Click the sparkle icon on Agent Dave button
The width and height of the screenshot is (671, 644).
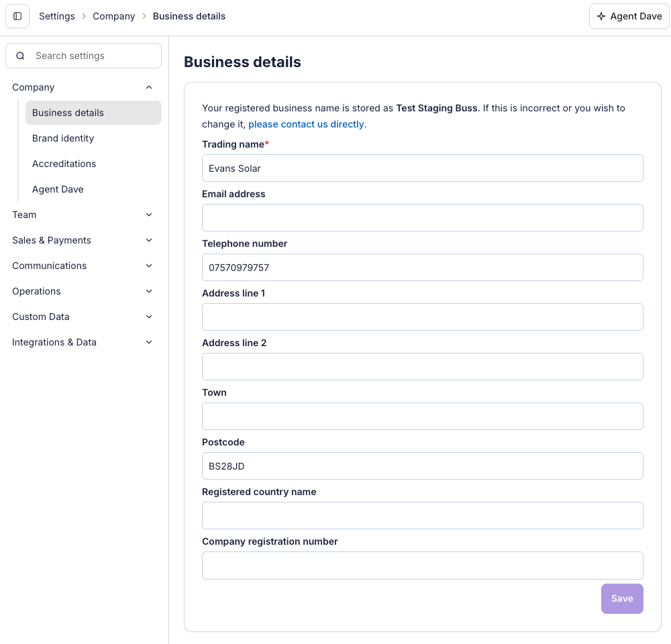(601, 16)
